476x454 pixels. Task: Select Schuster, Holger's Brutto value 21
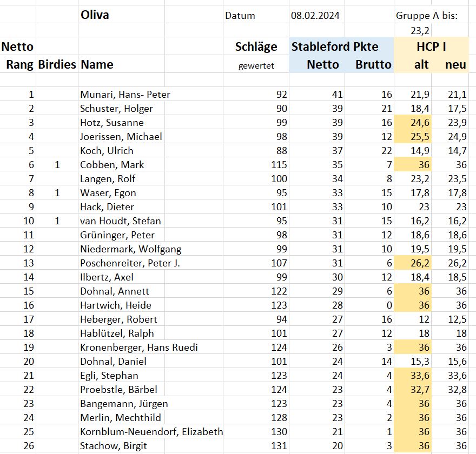click(x=386, y=109)
